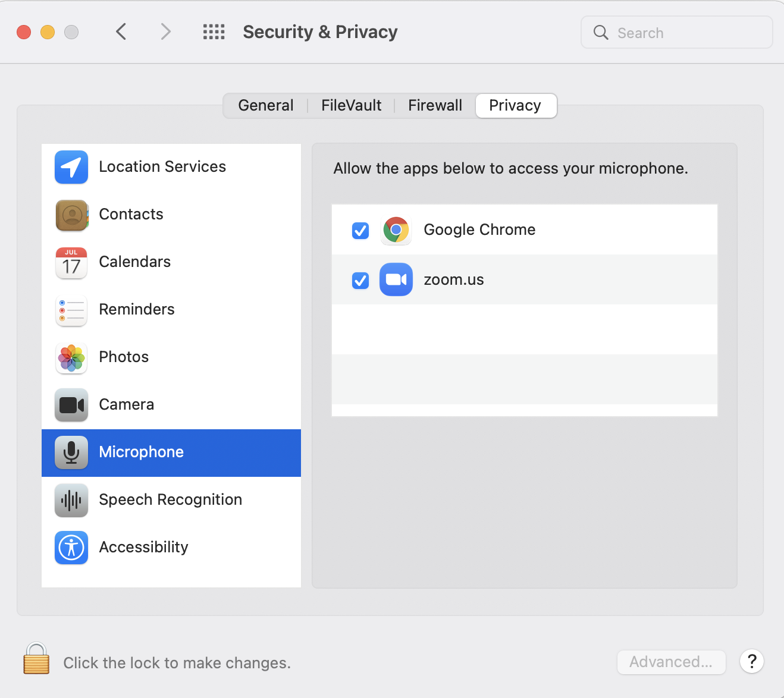The width and height of the screenshot is (784, 698).
Task: Toggle zoom.us microphone access checkbox
Action: pos(360,280)
